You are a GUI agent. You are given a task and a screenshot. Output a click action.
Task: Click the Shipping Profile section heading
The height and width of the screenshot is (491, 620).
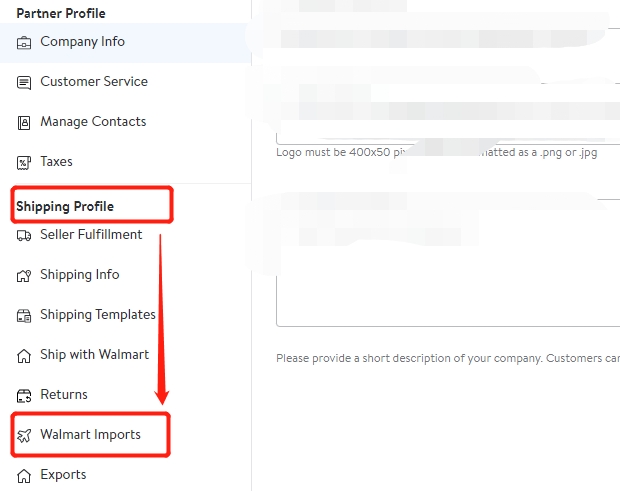click(x=65, y=206)
